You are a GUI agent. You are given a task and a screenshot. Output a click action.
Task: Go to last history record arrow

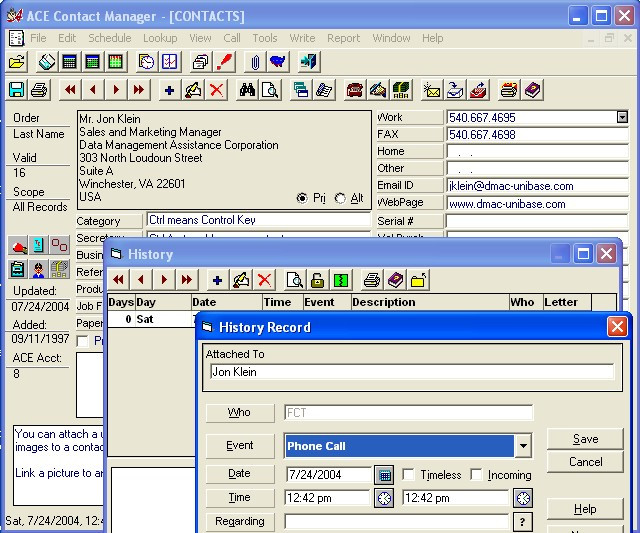pyautogui.click(x=187, y=280)
